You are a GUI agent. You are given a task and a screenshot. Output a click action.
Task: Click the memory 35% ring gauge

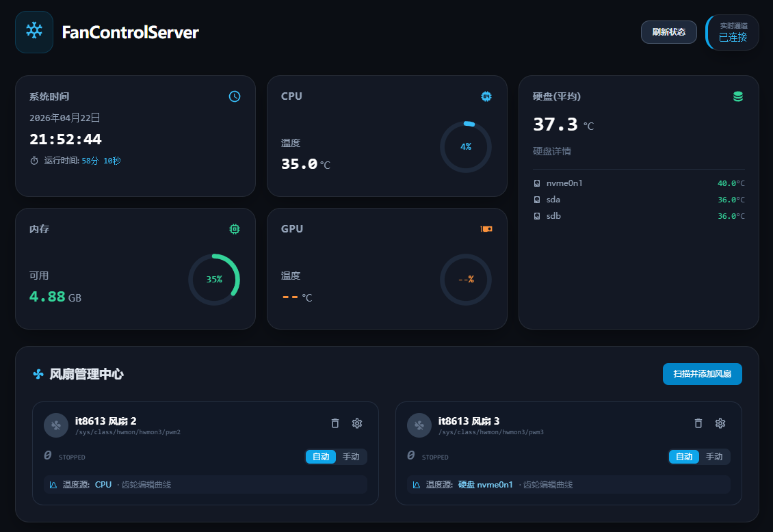click(x=214, y=279)
